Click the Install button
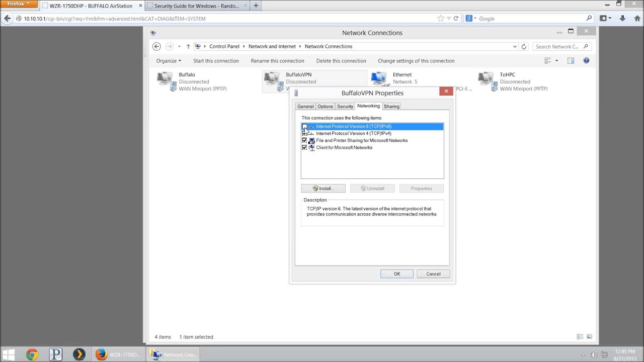 323,189
